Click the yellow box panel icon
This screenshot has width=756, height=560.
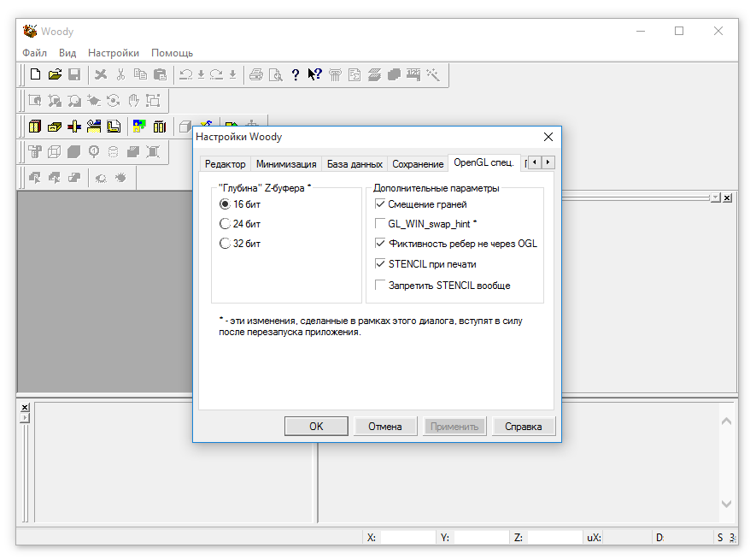(x=55, y=127)
